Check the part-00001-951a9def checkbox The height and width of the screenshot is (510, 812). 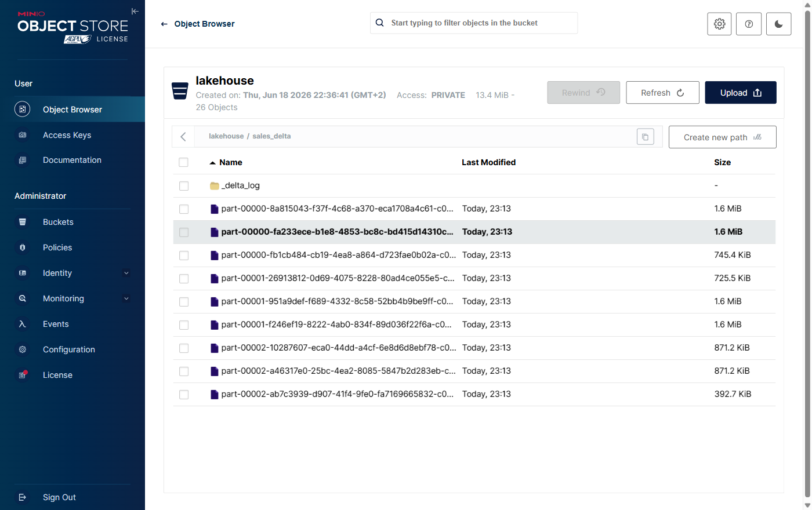pos(184,302)
